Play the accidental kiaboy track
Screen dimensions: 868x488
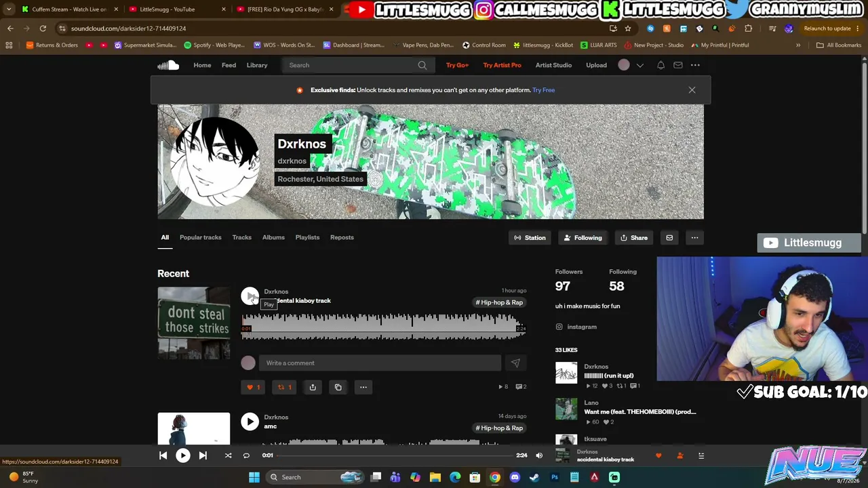click(x=250, y=296)
